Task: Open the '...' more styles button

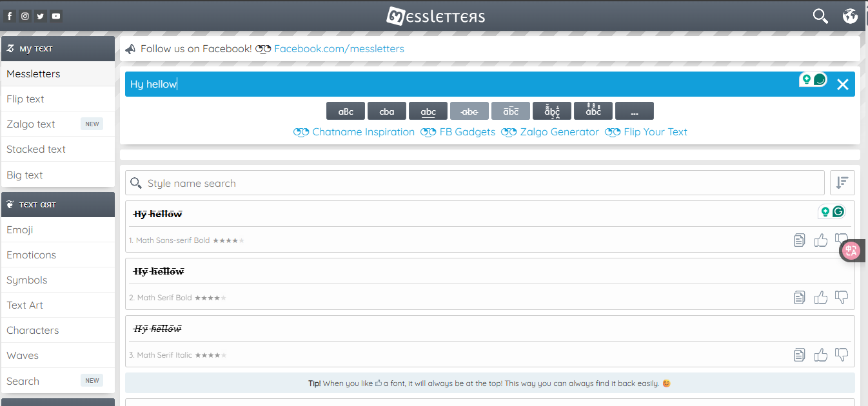Action: [634, 110]
